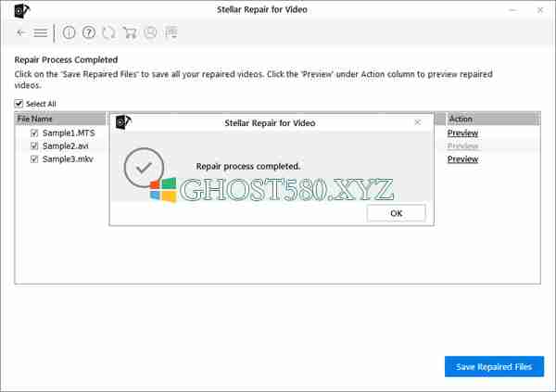Close the Repair completed dialog
This screenshot has width=556, height=392.
[x=418, y=122]
